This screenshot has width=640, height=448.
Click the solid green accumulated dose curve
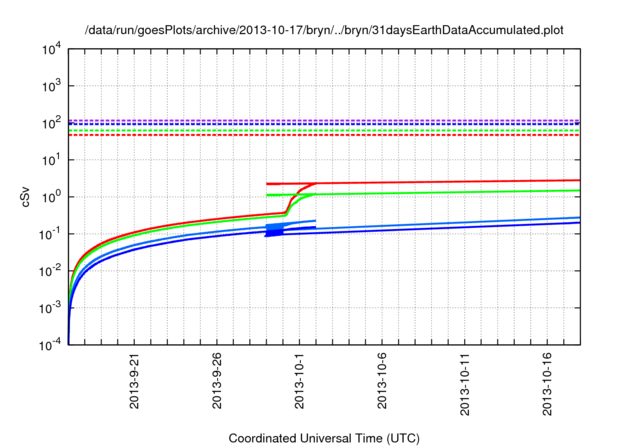pos(449,192)
